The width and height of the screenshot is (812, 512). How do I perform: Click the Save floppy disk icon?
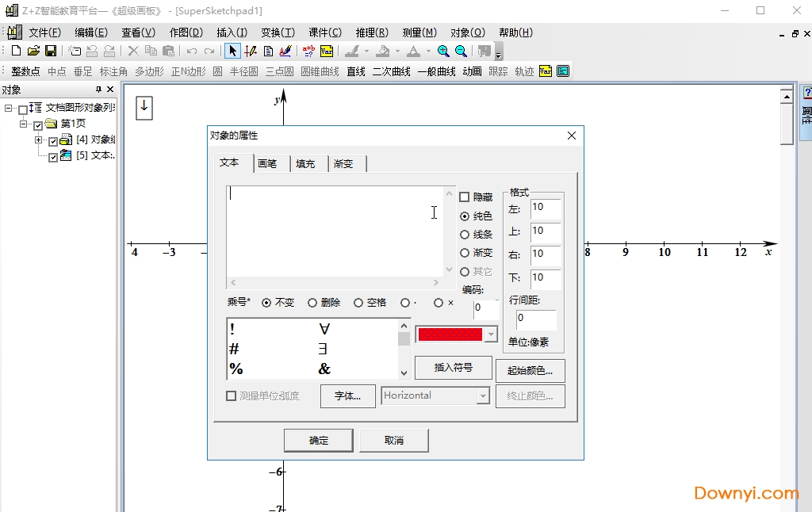click(x=51, y=51)
